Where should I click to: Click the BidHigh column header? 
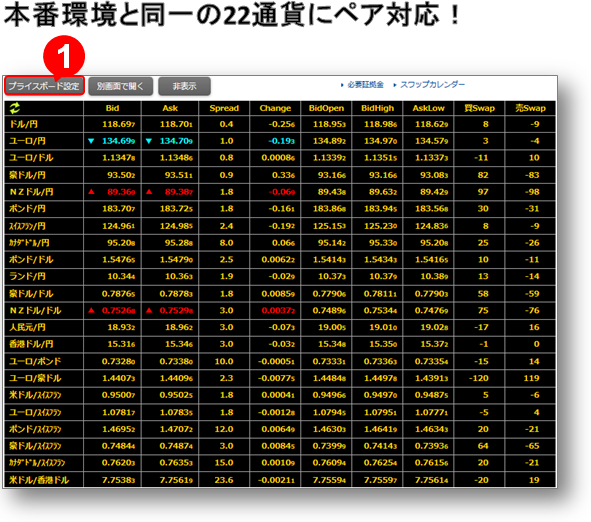click(377, 108)
